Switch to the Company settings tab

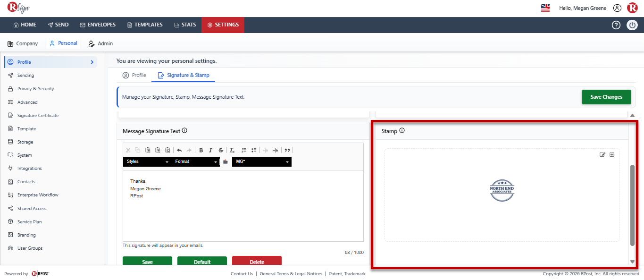(23, 43)
